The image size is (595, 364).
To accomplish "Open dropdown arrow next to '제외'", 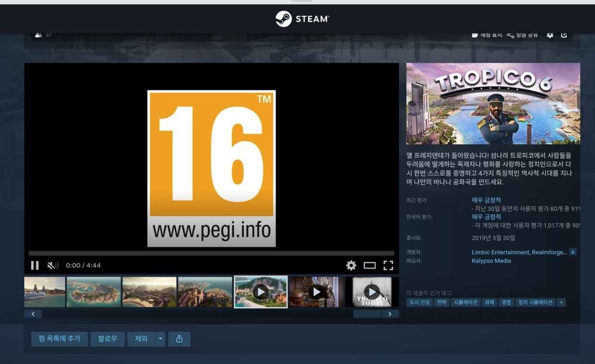I will pos(160,339).
